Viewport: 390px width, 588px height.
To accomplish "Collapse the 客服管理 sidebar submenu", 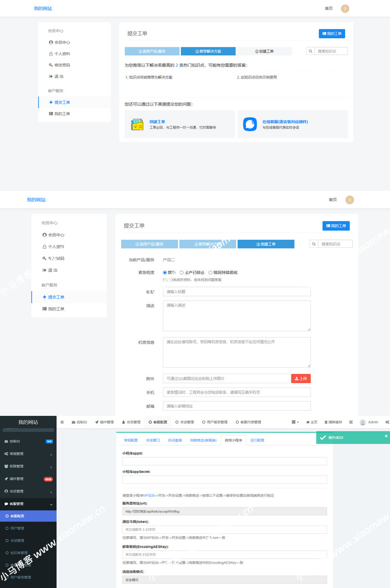I will point(51,504).
